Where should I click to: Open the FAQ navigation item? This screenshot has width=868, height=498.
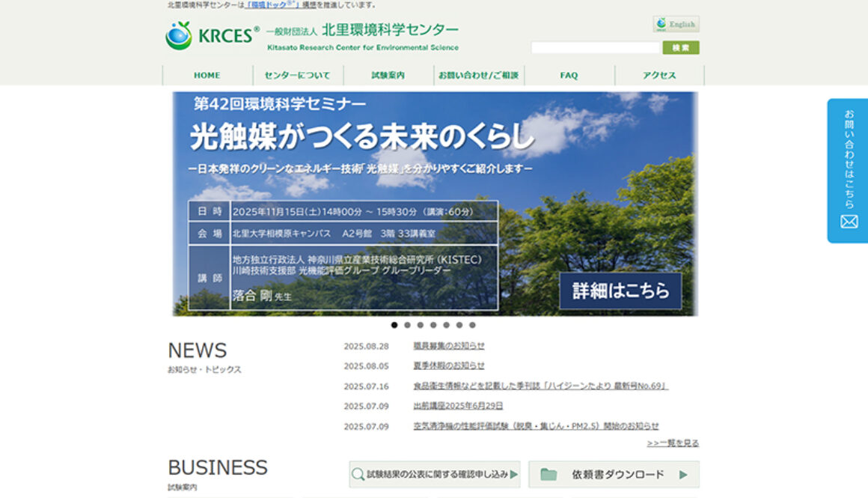tap(569, 76)
